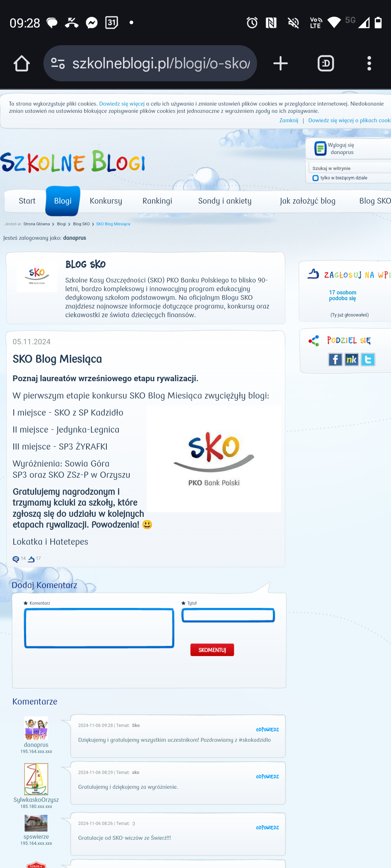Toggle 'tylko w bieżącym dziale' checkbox
The image size is (391, 868).
pos(316,178)
